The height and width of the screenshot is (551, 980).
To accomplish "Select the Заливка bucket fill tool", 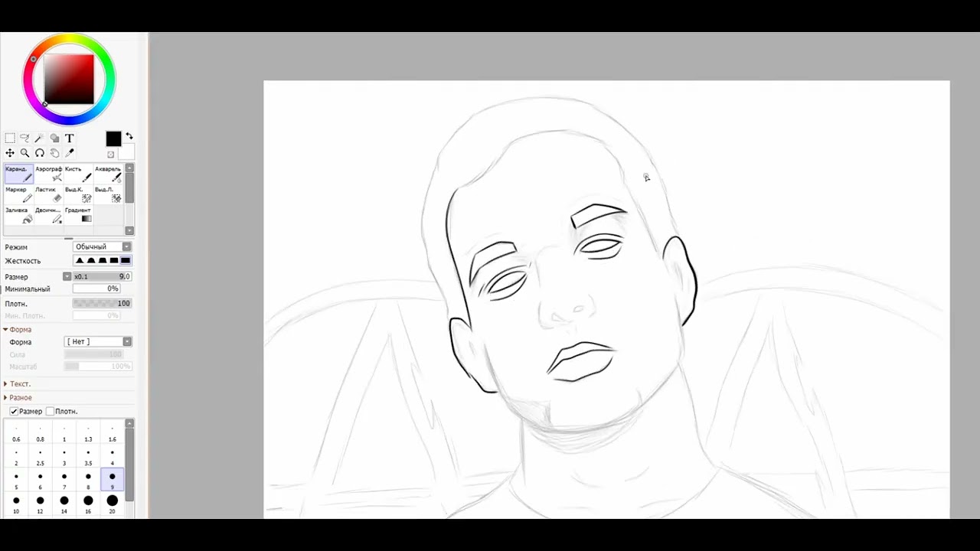I will click(x=18, y=215).
